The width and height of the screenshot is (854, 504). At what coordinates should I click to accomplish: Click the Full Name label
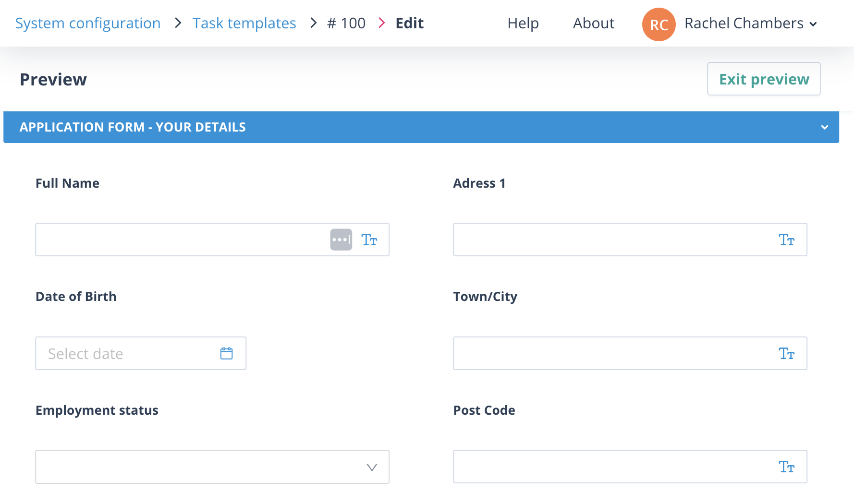(x=67, y=183)
